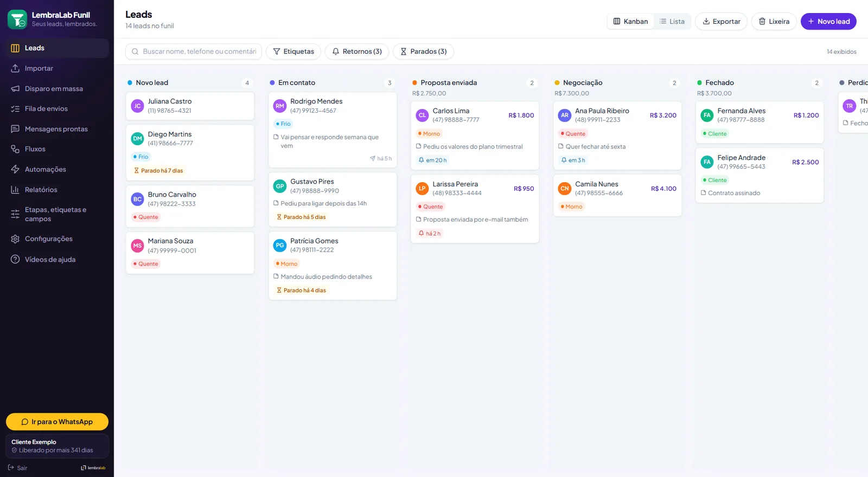868x477 pixels.
Task: Click the Vídeos de ajuda question icon
Action: pyautogui.click(x=15, y=260)
